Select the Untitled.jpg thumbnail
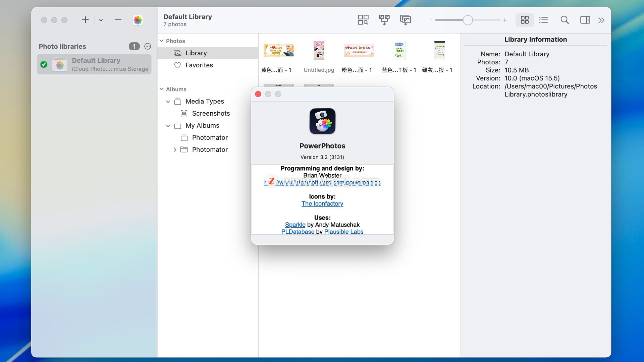The height and width of the screenshot is (362, 644). tap(319, 51)
